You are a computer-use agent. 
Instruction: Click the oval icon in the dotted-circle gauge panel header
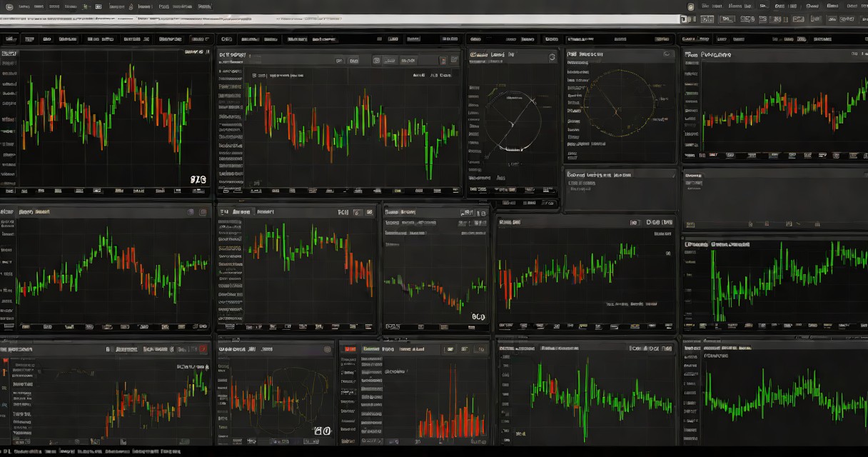667,54
